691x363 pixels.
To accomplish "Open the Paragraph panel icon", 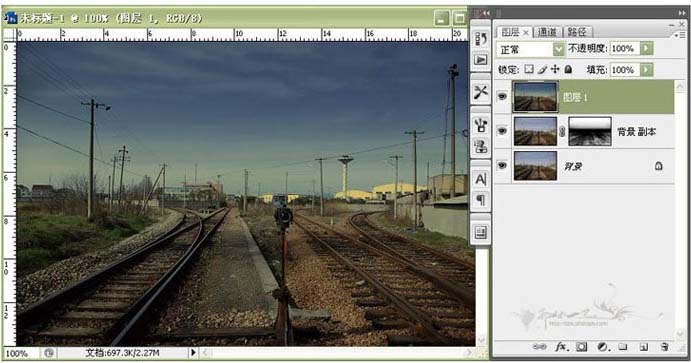I will (481, 200).
